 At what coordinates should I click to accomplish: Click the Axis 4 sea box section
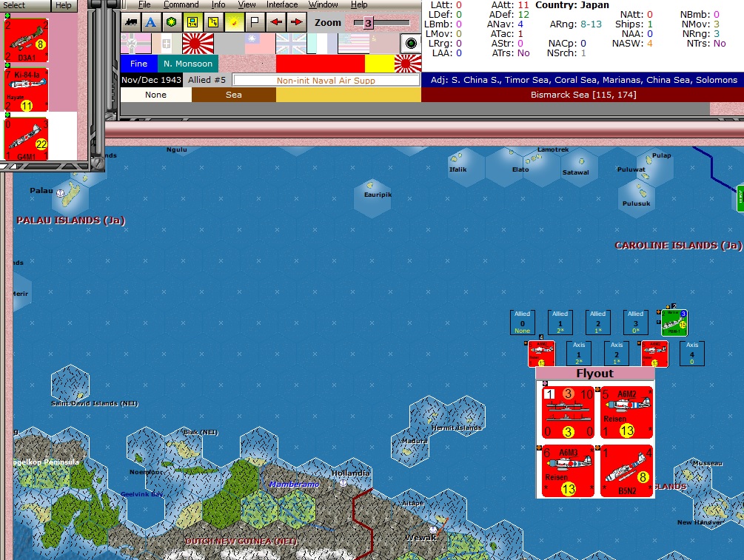point(691,354)
